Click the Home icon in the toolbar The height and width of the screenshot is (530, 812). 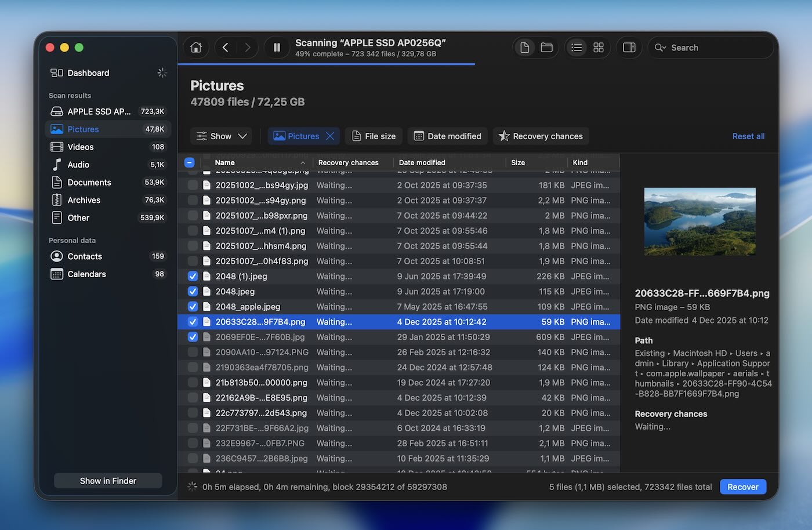coord(195,47)
